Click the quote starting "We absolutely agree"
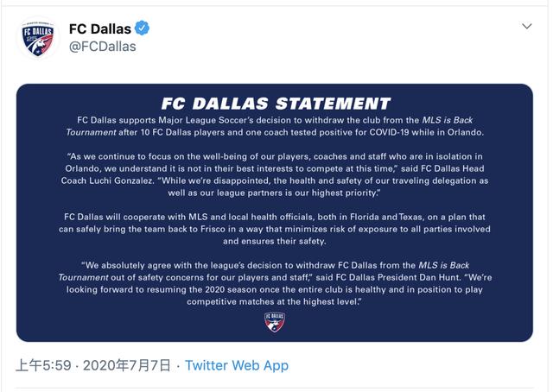The image size is (553, 392). (x=275, y=283)
